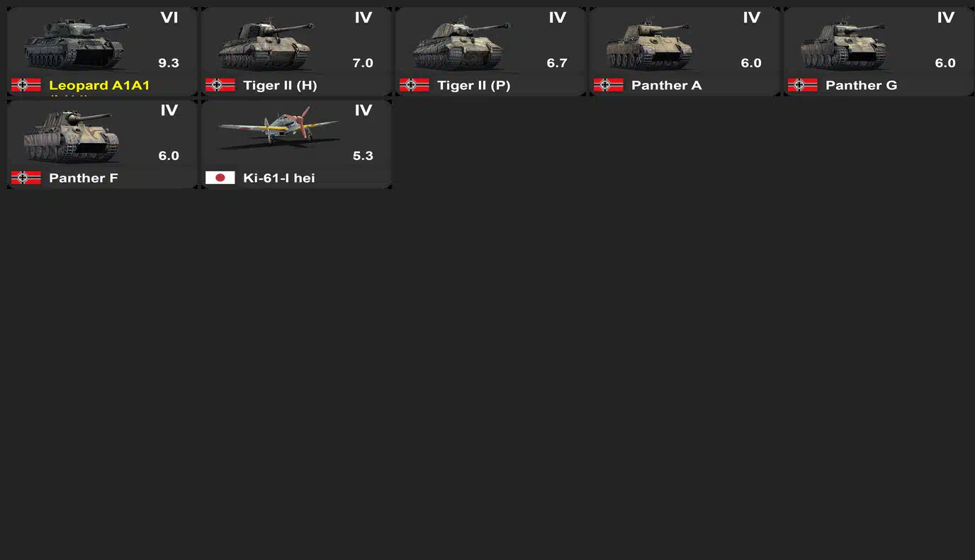Click the German flag beside Leopard A1A1
Screen dimensions: 975x560
click(x=26, y=85)
